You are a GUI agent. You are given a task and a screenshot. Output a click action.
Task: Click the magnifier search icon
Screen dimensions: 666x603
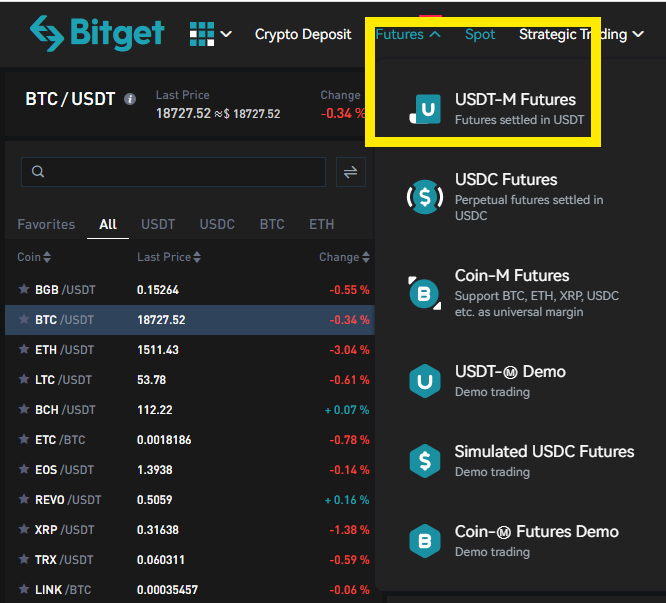pos(38,172)
